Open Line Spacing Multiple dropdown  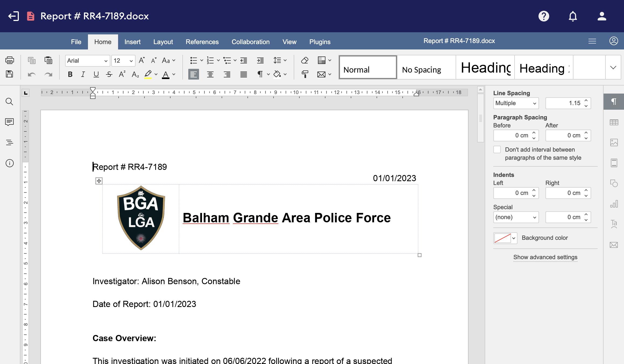pos(516,103)
